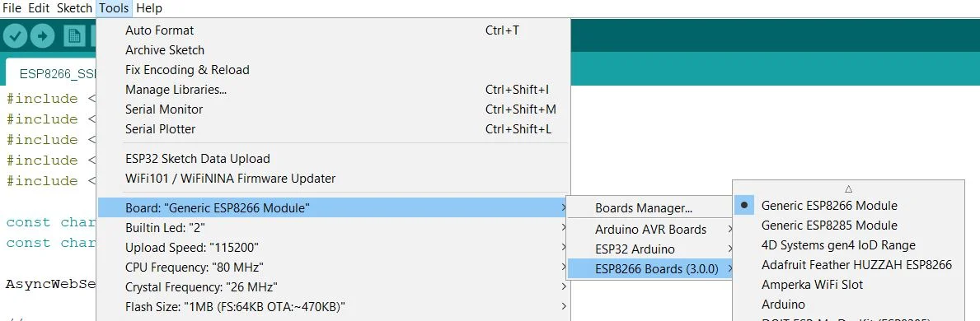Viewport: 980px width, 321px height.
Task: Open the Sketch menu
Action: [x=73, y=8]
